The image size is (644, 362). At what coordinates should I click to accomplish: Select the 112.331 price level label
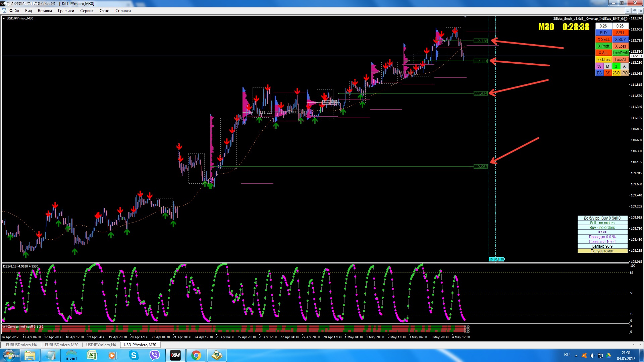pos(480,61)
